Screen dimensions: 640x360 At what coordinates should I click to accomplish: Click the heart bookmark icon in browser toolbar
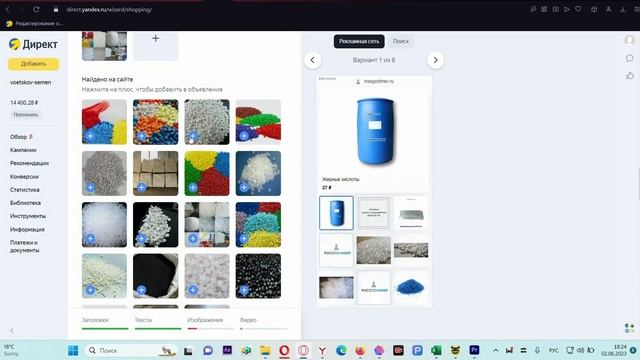tap(578, 9)
